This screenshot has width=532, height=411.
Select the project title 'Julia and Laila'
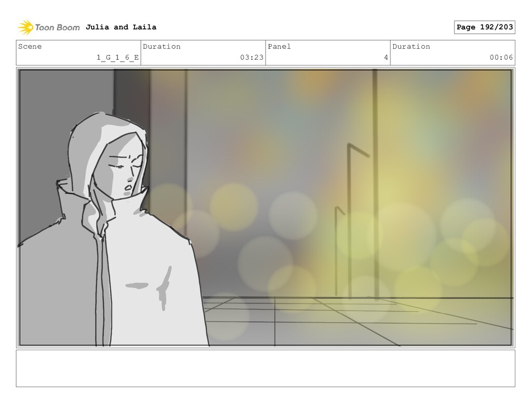coord(121,27)
